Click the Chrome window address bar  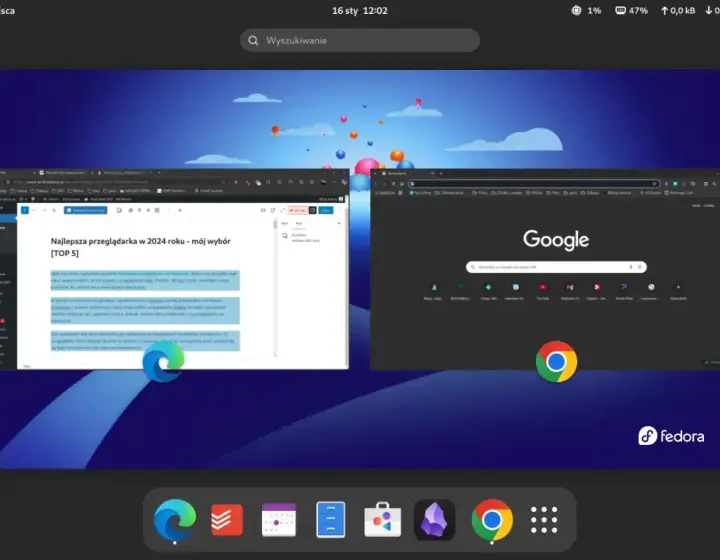[x=534, y=184]
